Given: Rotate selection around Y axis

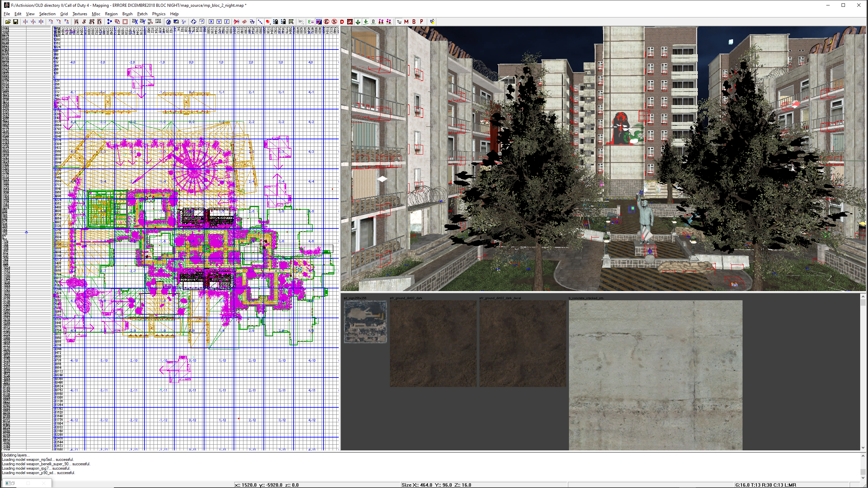Looking at the screenshot, I should tap(59, 22).
